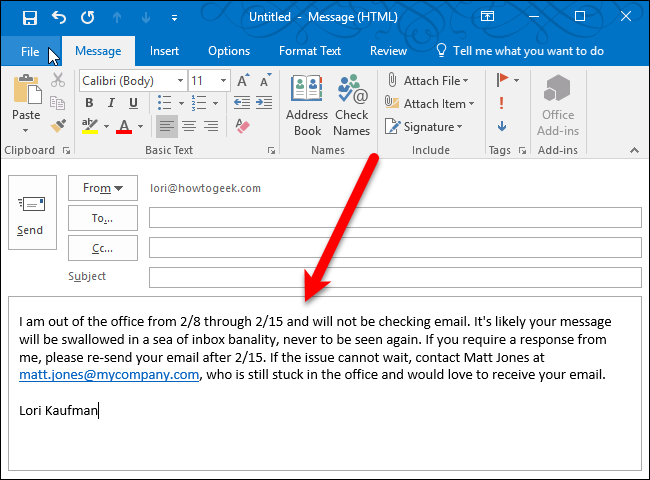Viewport: 650px width, 480px height.
Task: Open the Clipboard dialog launcher
Action: pyautogui.click(x=66, y=150)
